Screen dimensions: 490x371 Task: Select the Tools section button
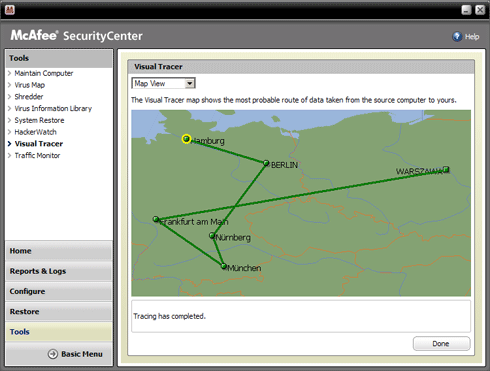coord(59,332)
